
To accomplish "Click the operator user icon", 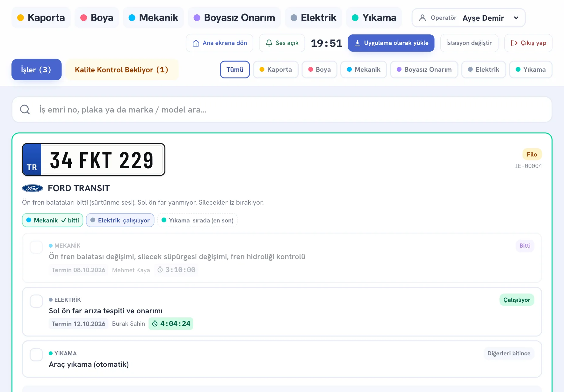I will click(x=423, y=18).
